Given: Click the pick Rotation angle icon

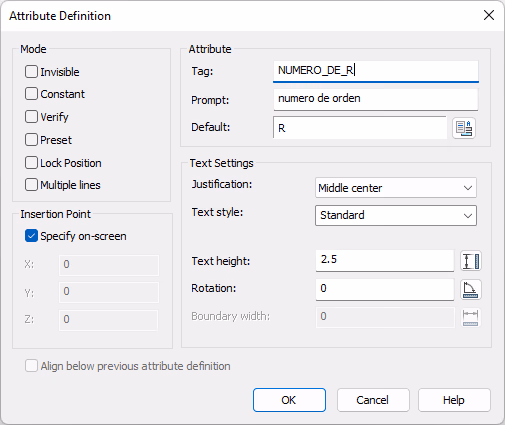Looking at the screenshot, I should (x=471, y=289).
